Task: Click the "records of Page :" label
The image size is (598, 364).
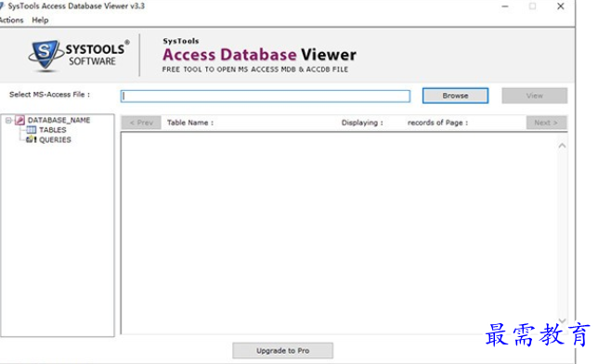Action: point(437,123)
